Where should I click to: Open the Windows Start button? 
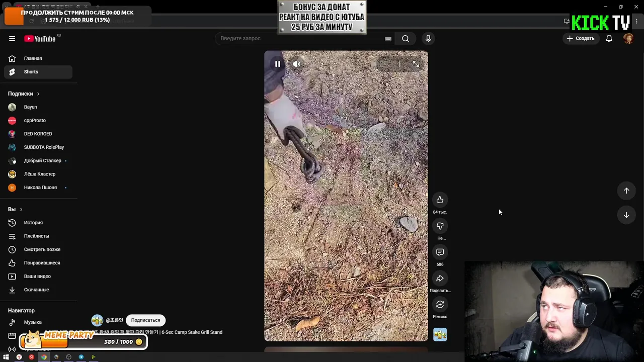(x=6, y=357)
